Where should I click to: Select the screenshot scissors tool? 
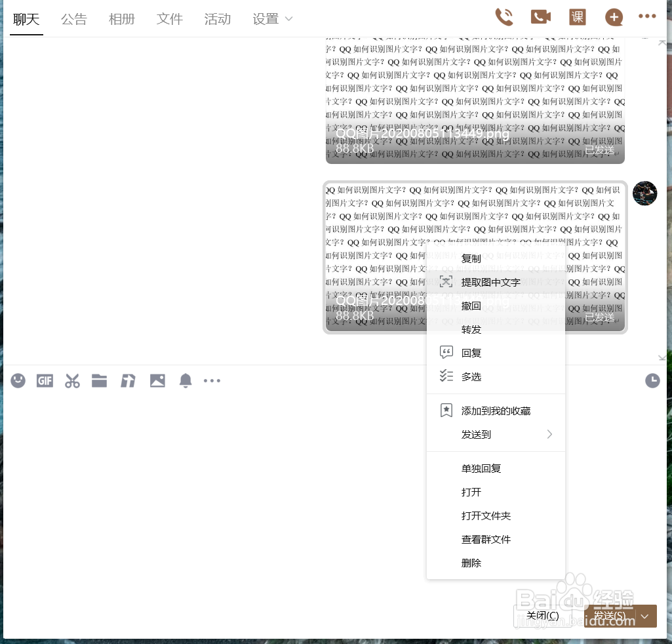pos(72,380)
